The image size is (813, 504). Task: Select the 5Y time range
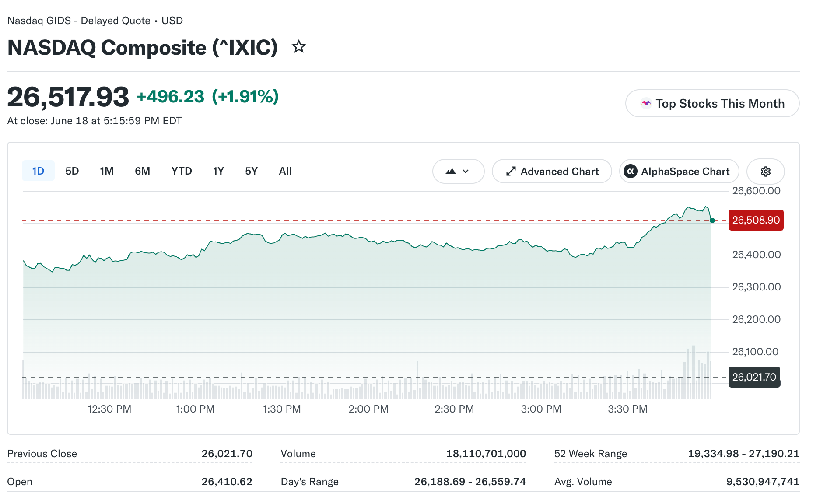(x=251, y=171)
